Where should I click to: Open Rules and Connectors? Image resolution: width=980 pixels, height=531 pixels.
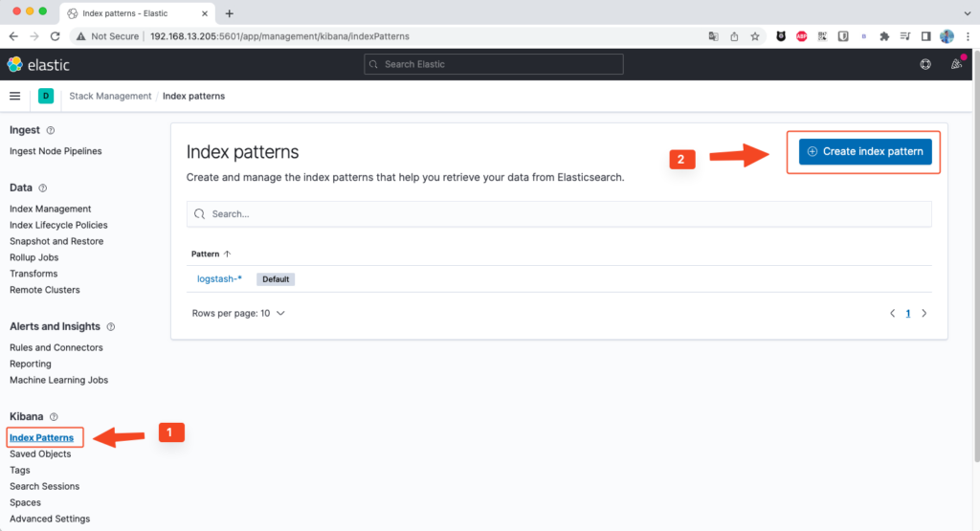[x=56, y=347]
